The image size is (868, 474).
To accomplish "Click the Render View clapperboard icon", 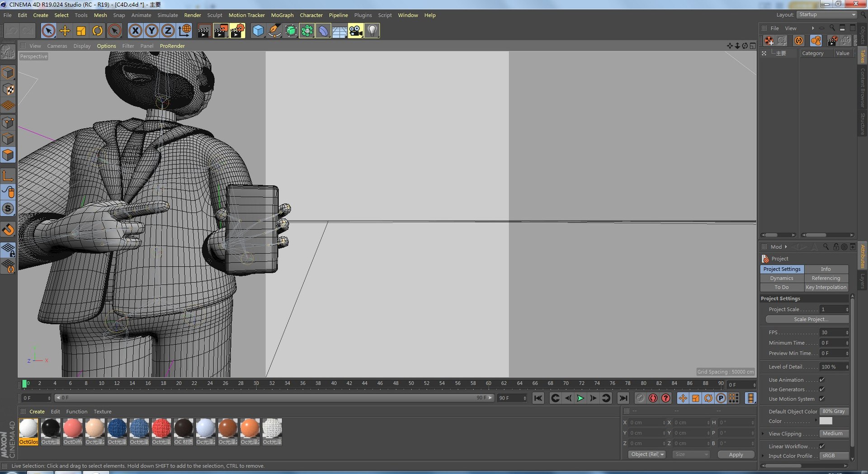I will pyautogui.click(x=204, y=31).
